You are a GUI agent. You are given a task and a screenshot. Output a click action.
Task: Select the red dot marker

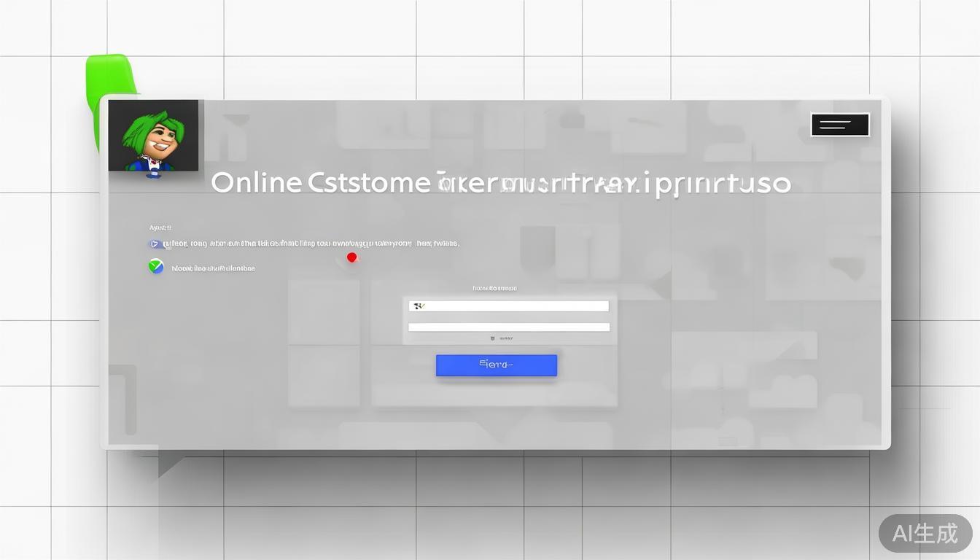click(352, 257)
